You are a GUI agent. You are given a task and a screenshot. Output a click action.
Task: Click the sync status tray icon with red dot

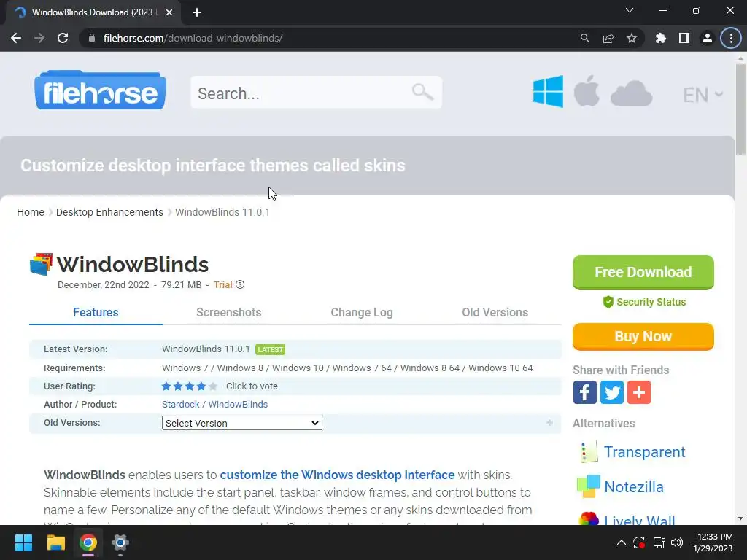[x=639, y=542]
